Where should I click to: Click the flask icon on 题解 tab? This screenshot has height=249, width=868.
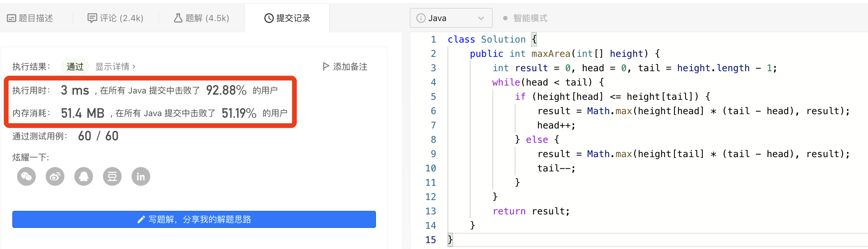(178, 18)
